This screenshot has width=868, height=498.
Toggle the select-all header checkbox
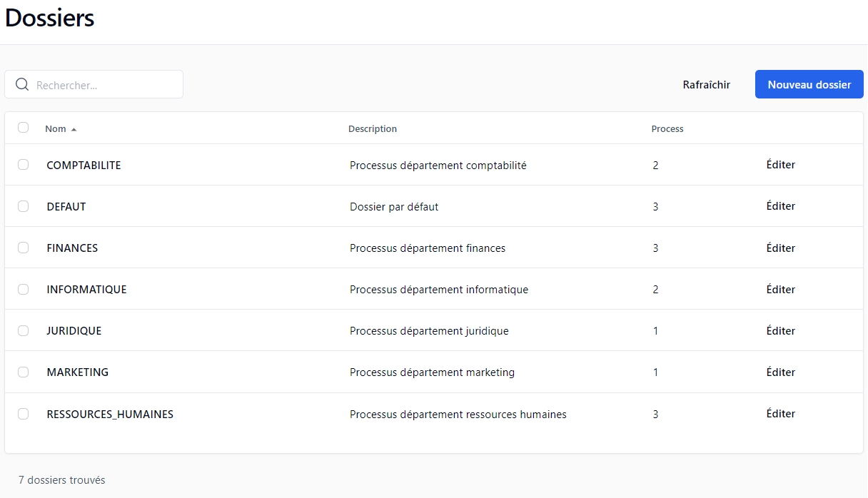tap(23, 128)
